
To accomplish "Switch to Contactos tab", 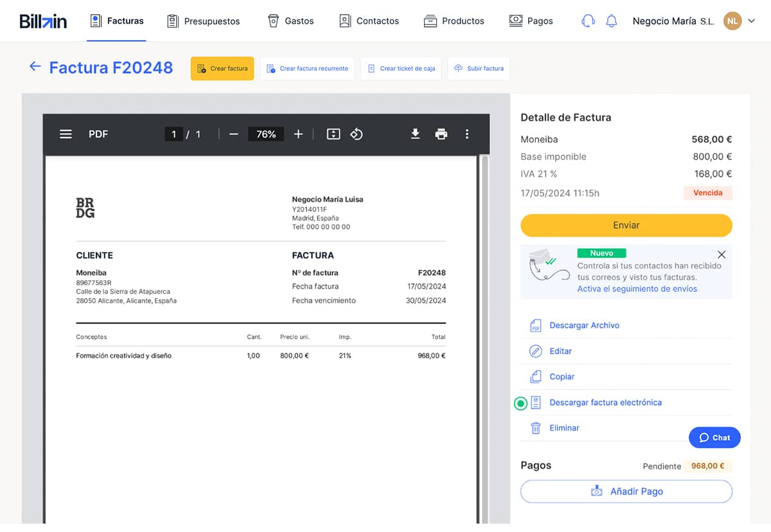I will [369, 21].
